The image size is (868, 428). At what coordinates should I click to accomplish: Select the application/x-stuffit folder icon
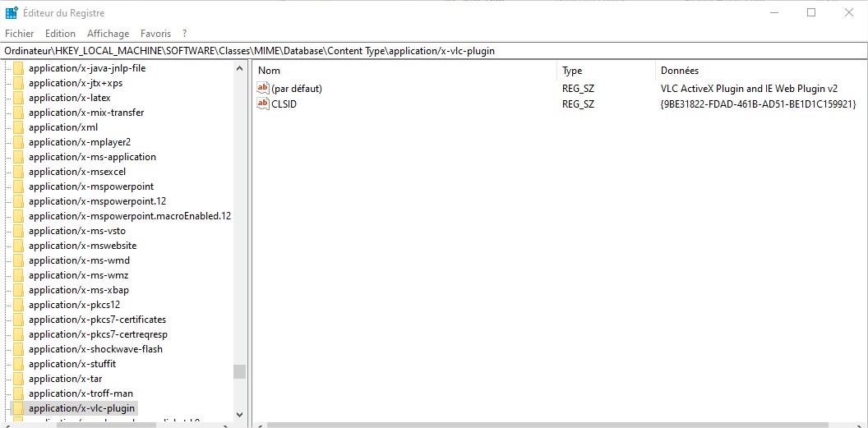19,364
